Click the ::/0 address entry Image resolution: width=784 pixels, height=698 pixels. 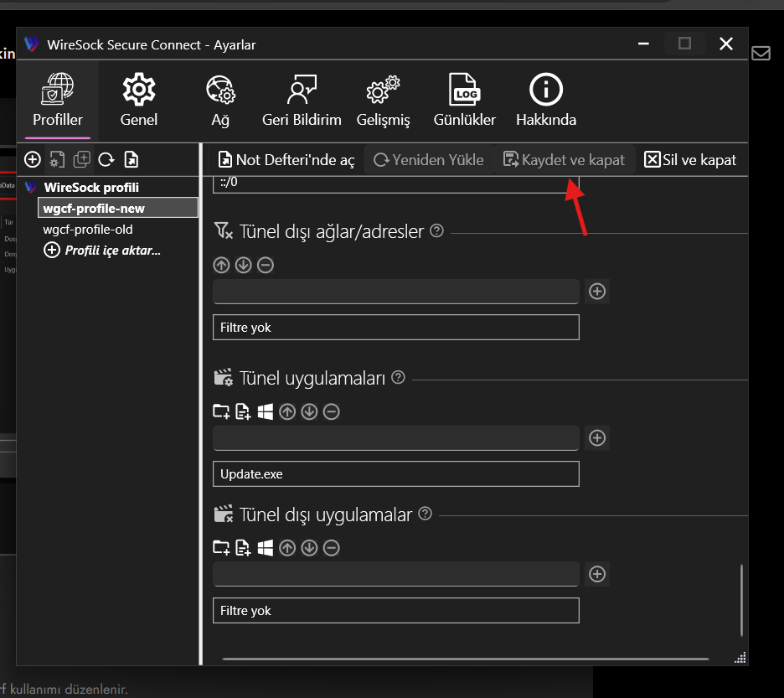tap(396, 184)
